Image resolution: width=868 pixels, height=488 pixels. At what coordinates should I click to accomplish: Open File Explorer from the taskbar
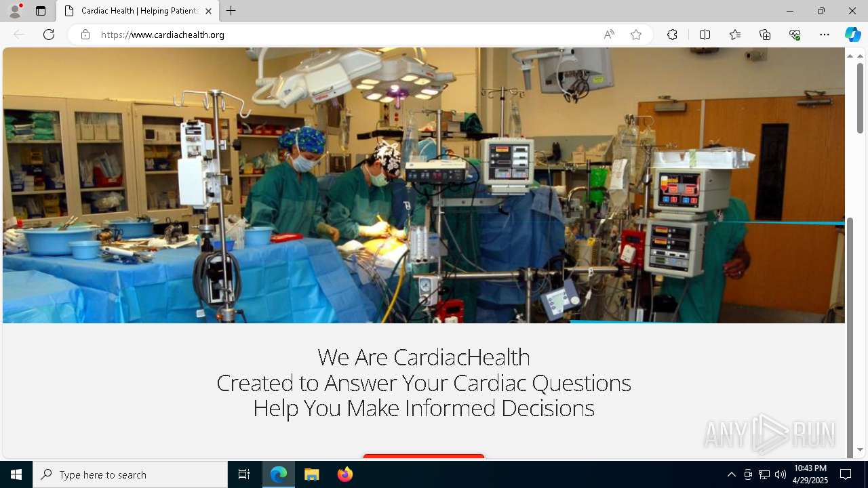(x=312, y=474)
